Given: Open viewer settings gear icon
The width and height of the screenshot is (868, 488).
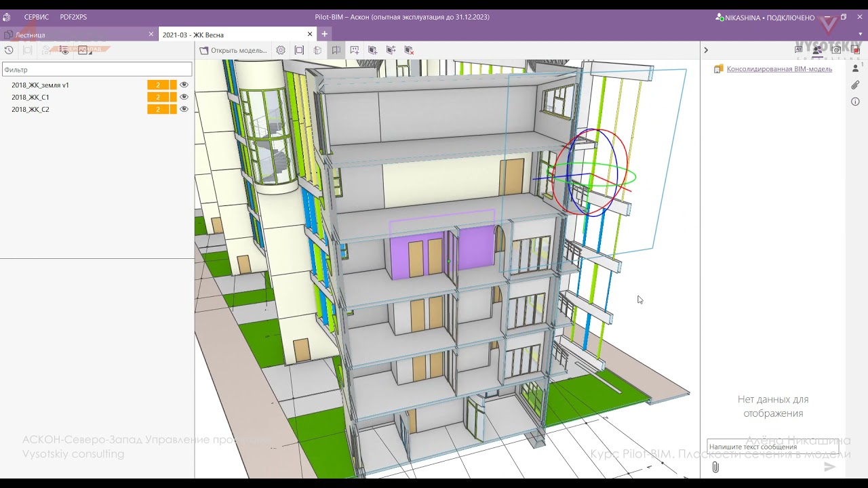Looking at the screenshot, I should [281, 50].
